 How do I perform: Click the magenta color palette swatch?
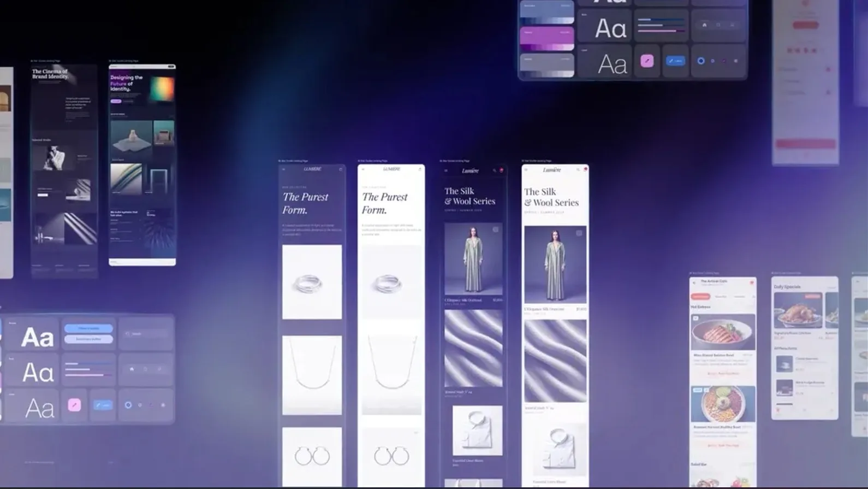tap(546, 38)
